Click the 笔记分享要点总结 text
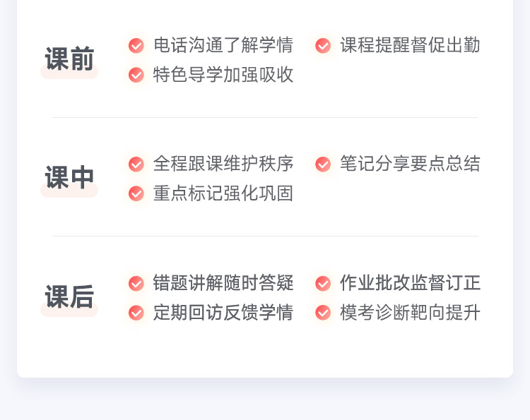Viewport: 530px width, 420px height. 410,164
